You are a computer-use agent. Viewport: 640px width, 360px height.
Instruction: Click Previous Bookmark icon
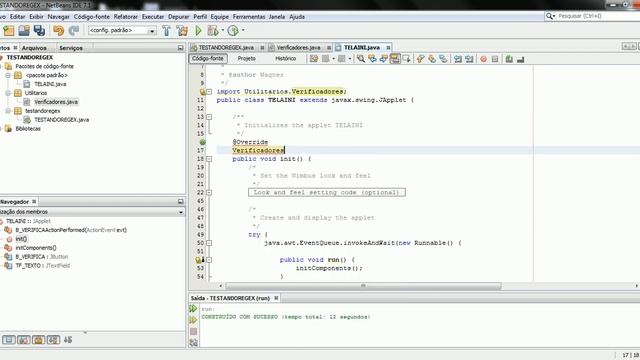coord(420,59)
